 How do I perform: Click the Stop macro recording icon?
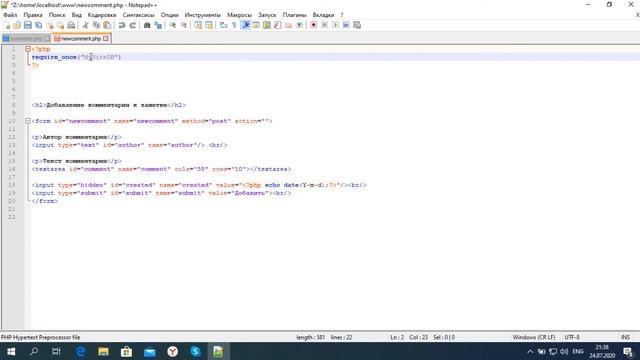324,25
